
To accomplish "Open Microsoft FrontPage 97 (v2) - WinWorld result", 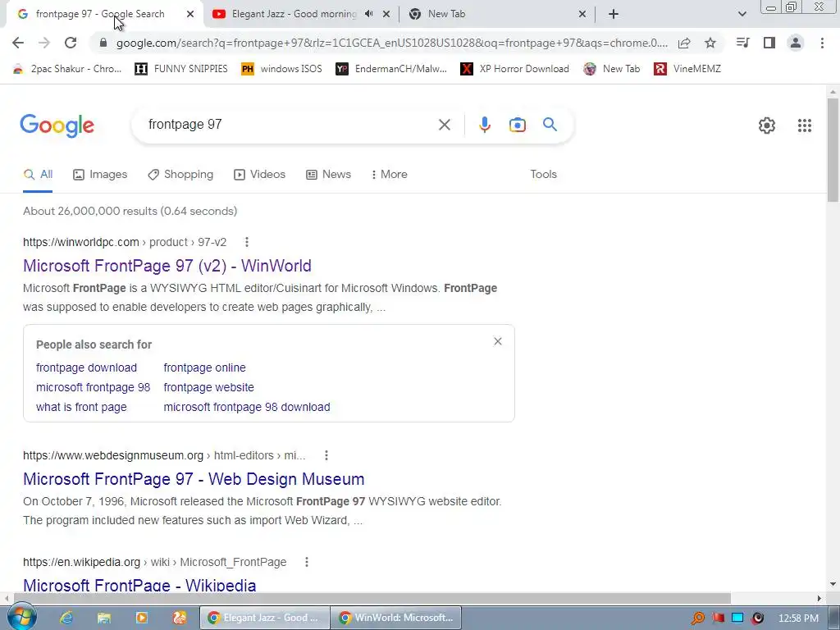I will coord(167,266).
